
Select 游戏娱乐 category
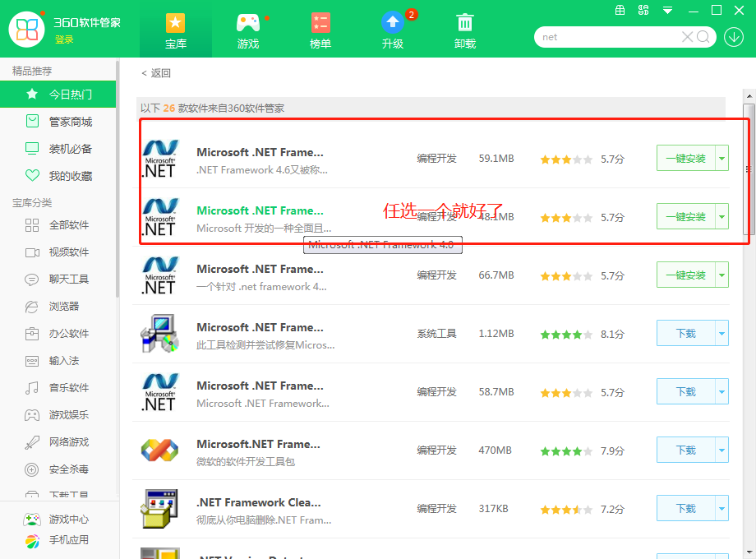click(58, 414)
